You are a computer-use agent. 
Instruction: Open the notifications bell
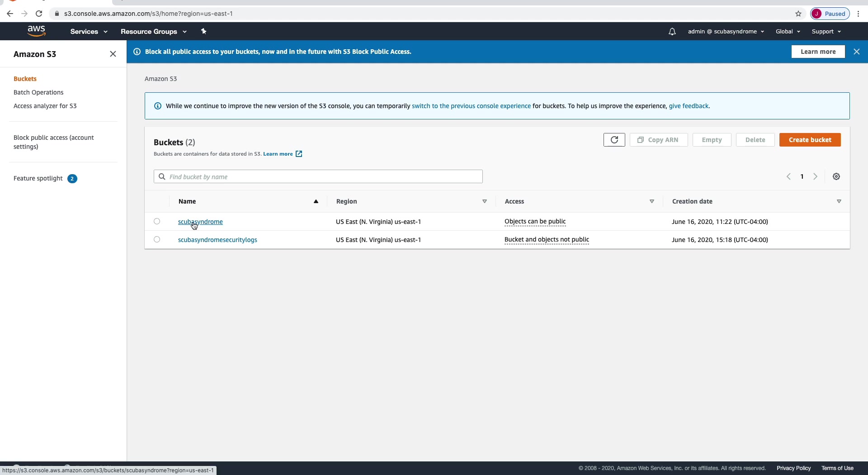672,32
